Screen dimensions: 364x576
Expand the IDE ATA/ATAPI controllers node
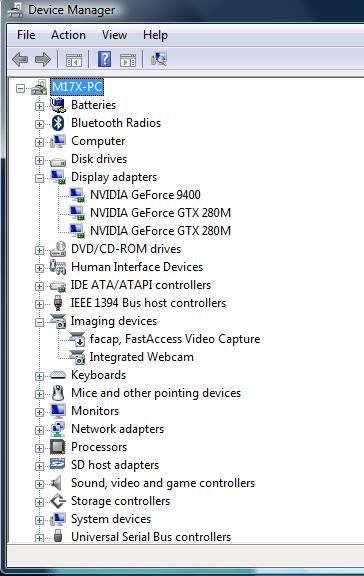click(39, 286)
